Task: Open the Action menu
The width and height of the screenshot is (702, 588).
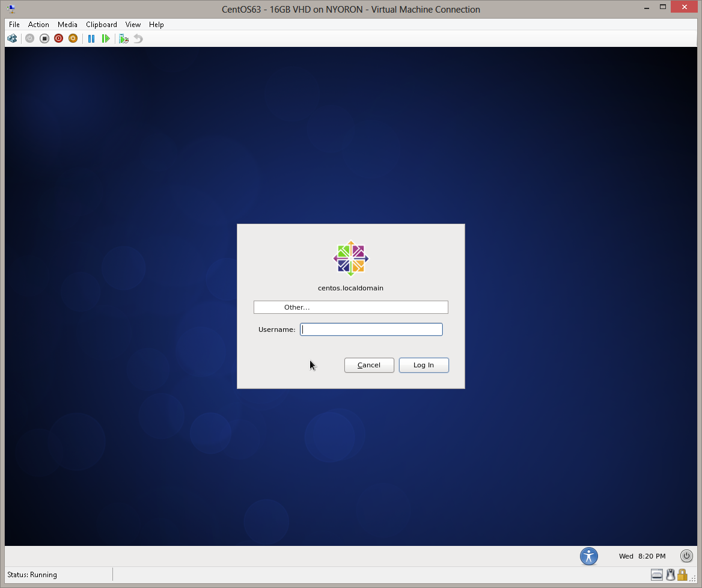Action: (x=38, y=25)
